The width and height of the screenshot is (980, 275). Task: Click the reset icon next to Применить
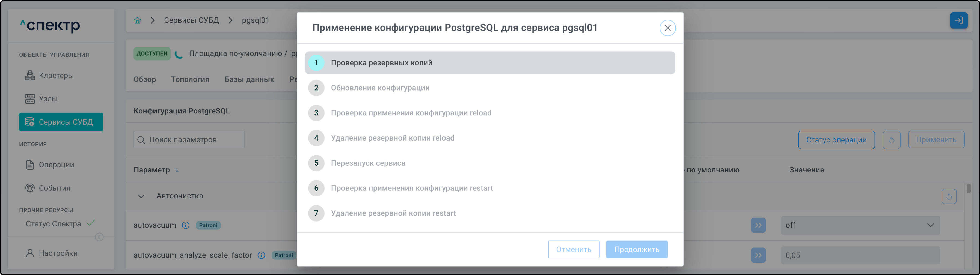891,140
